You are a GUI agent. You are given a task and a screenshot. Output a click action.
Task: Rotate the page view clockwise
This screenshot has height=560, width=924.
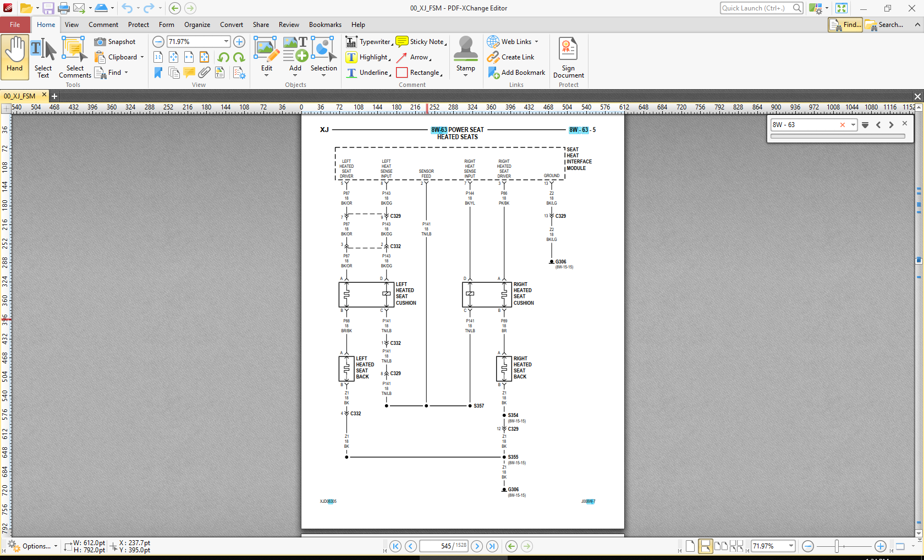(239, 57)
